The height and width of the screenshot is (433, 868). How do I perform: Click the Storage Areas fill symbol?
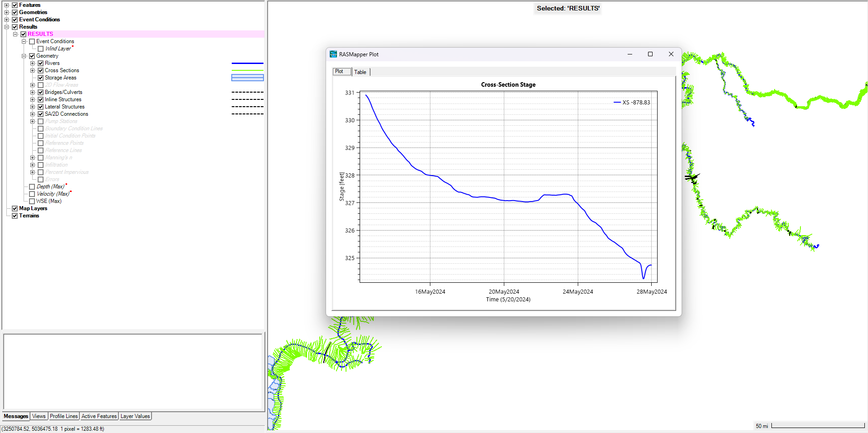pyautogui.click(x=248, y=78)
